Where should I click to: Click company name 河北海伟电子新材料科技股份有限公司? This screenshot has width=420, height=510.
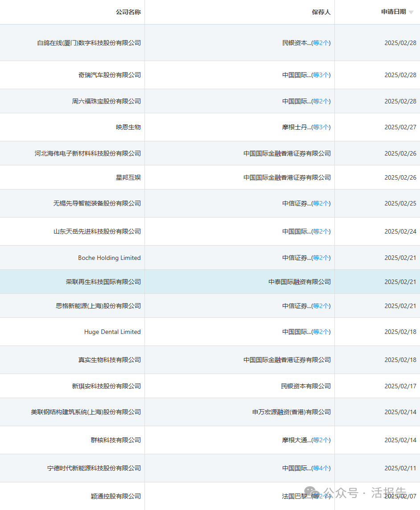88,153
